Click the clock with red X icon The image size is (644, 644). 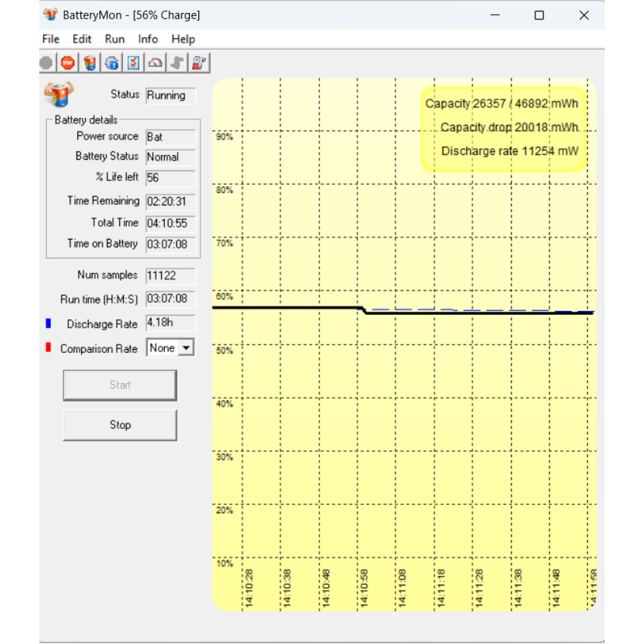[x=199, y=62]
